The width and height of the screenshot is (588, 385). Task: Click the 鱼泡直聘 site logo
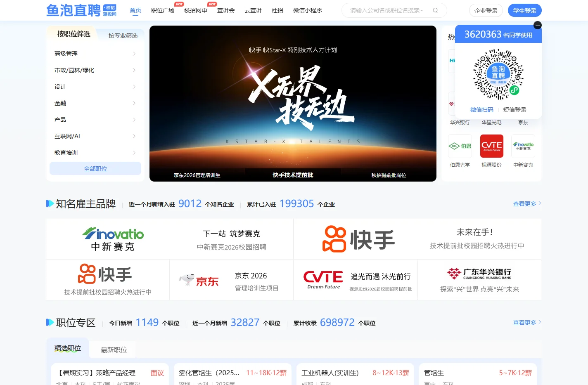[81, 10]
